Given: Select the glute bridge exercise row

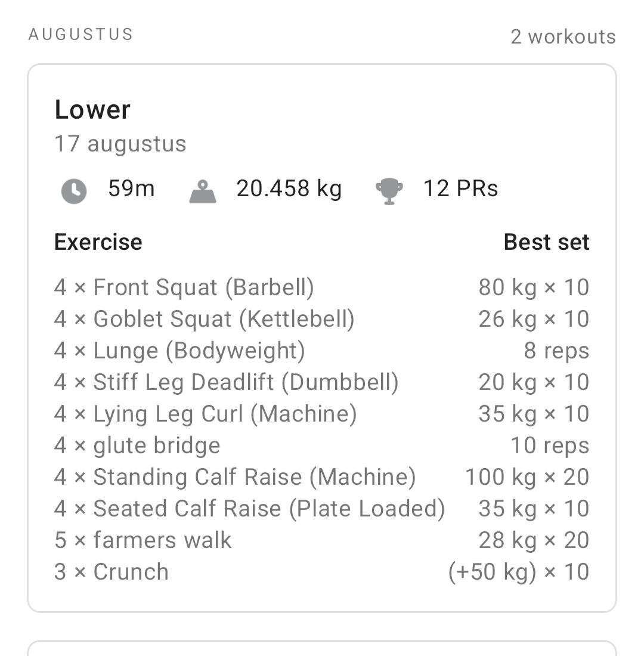Looking at the screenshot, I should (x=137, y=445).
